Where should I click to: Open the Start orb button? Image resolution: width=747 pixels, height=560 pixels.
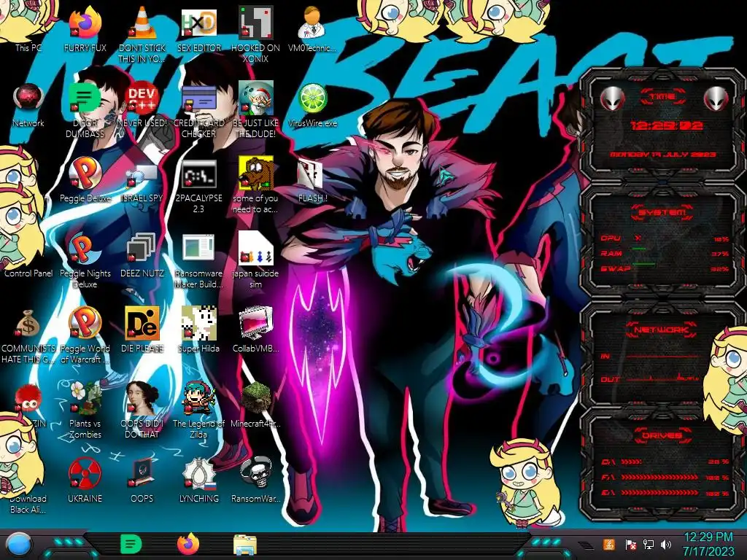pos(19,545)
